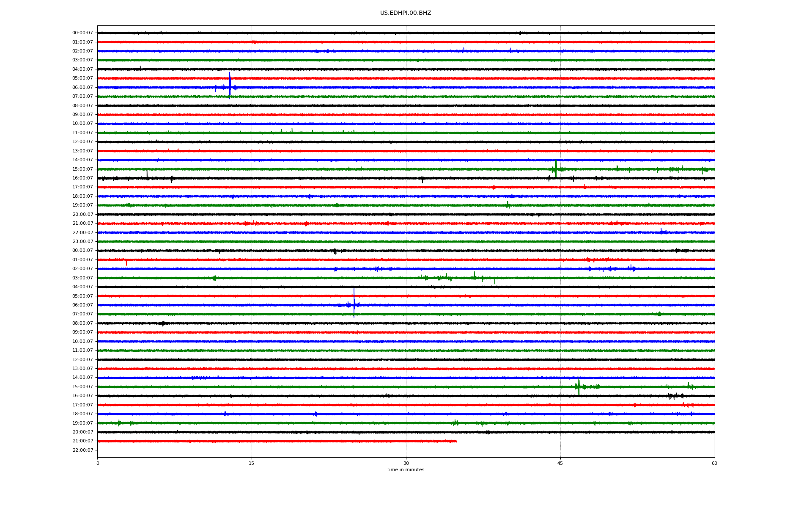812x508 pixels.
Task: Click green downward spike near minute 38
Action: 495,281
